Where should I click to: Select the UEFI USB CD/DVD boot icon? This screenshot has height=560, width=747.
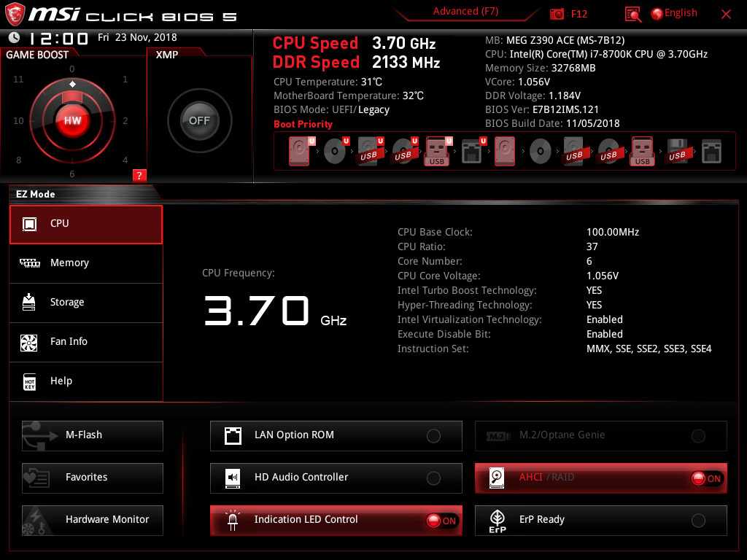click(404, 151)
